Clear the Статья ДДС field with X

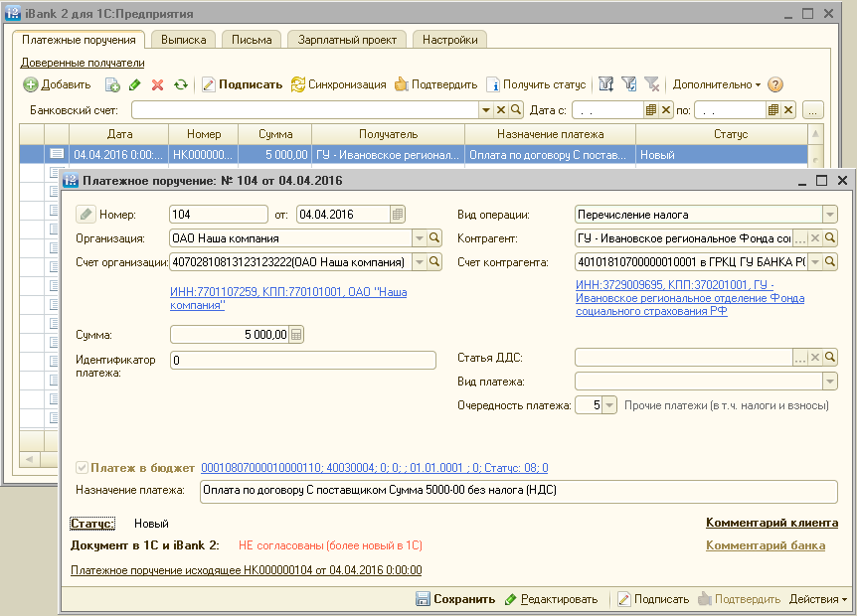815,358
